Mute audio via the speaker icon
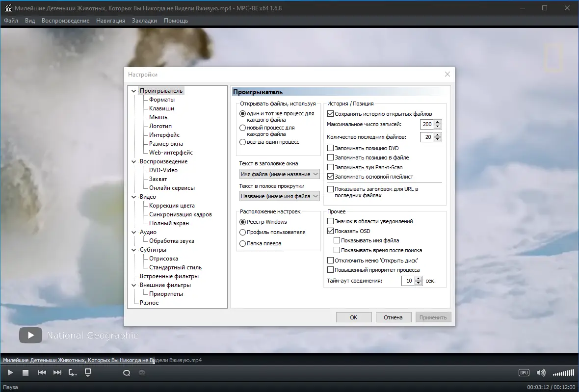 point(541,373)
